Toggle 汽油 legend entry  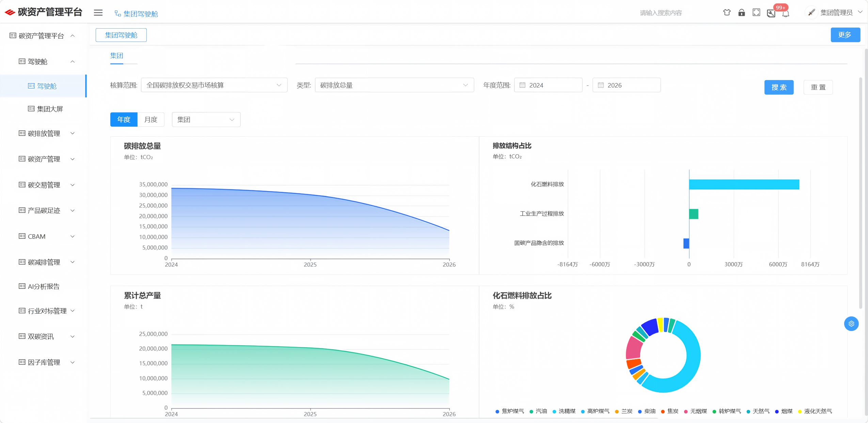pyautogui.click(x=538, y=411)
